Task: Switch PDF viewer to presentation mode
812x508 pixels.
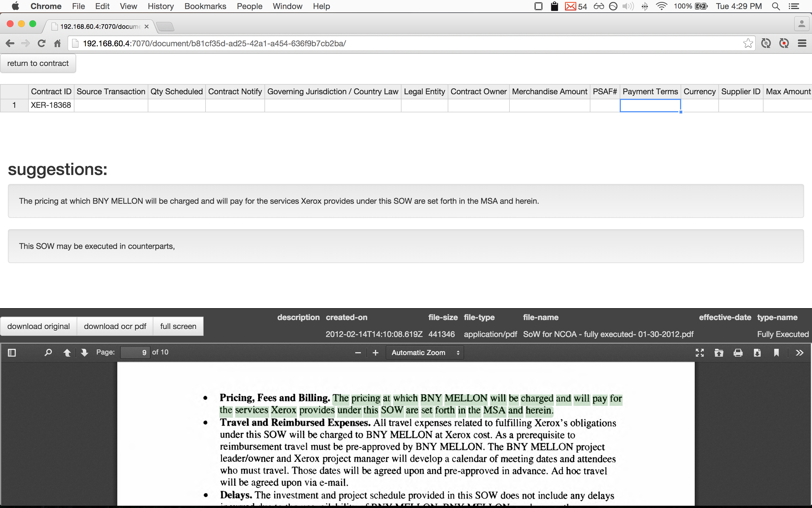Action: pyautogui.click(x=700, y=352)
